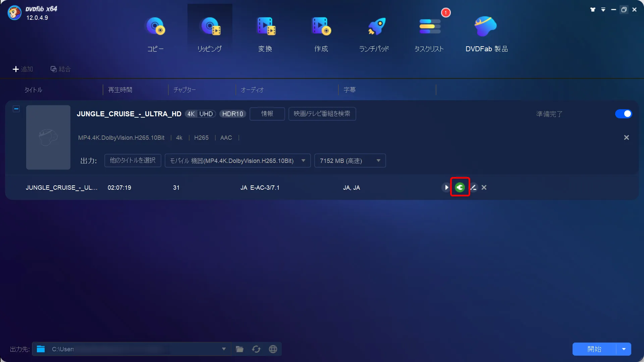Click the 再生時間 column header
Image resolution: width=644 pixels, height=362 pixels.
[x=120, y=90]
